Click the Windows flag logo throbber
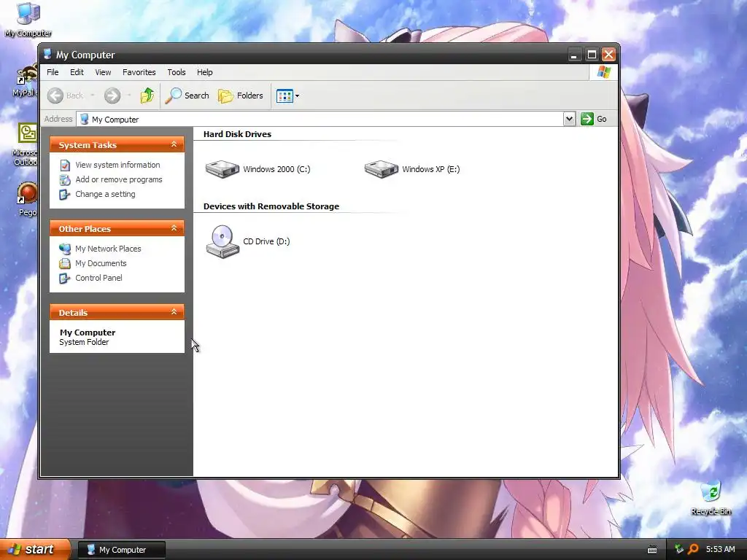The image size is (747, 560). click(x=603, y=72)
